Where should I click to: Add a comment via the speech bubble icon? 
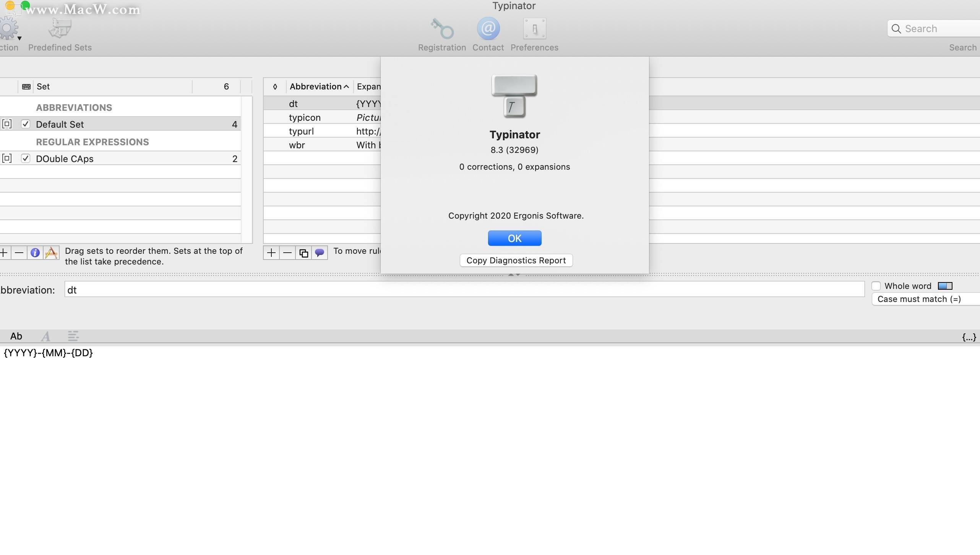pos(320,253)
